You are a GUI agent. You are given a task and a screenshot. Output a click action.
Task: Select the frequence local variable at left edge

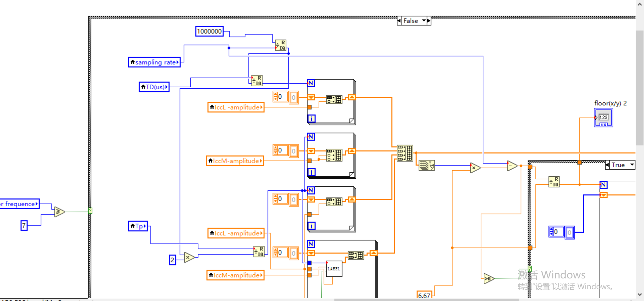click(20, 204)
